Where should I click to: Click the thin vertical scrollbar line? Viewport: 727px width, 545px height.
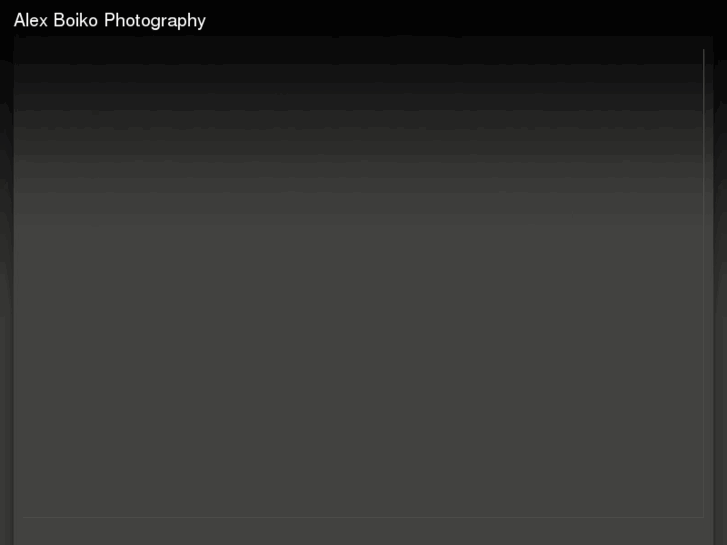pyautogui.click(x=703, y=282)
